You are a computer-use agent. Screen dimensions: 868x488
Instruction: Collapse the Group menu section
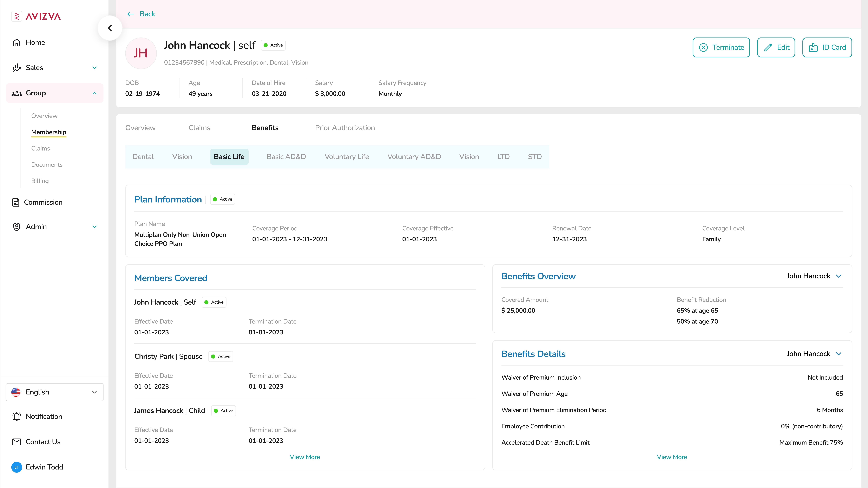(x=94, y=93)
